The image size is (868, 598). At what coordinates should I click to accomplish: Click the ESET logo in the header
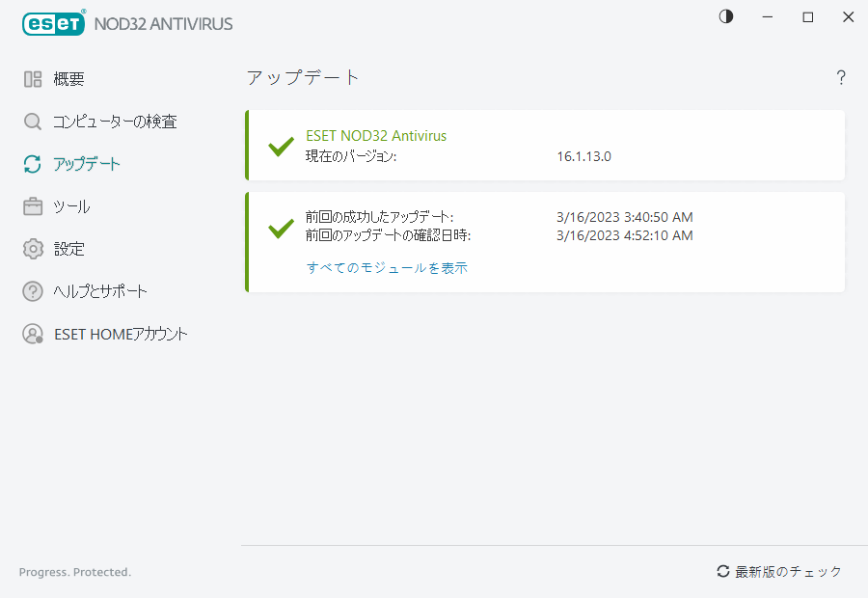pos(54,23)
